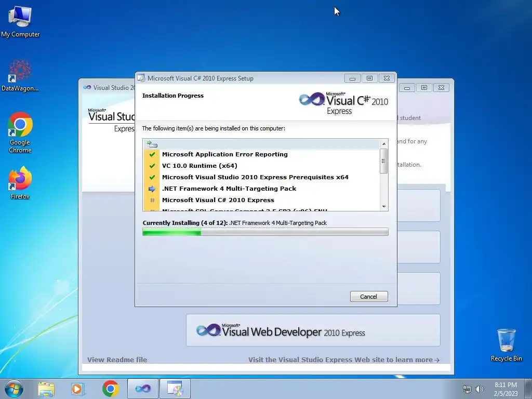Visit the Visual Studio Express Web site link
Screen dimensions: 532x399
(344, 360)
